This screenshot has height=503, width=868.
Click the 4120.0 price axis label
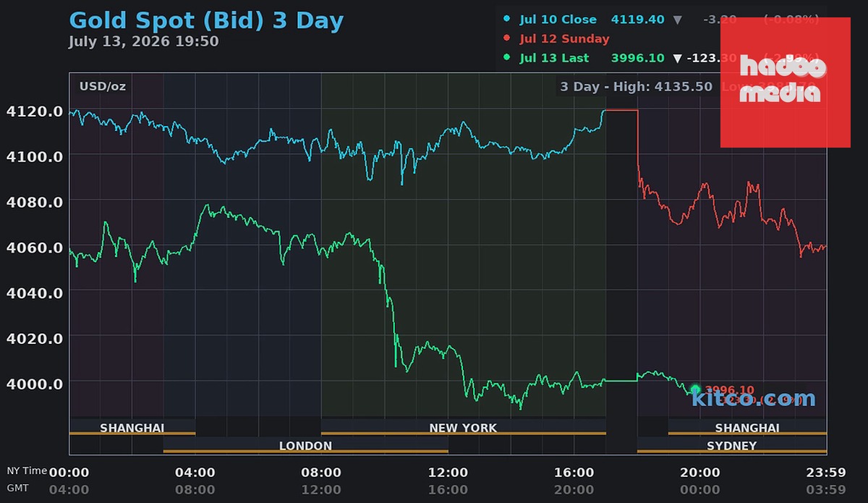(x=34, y=111)
